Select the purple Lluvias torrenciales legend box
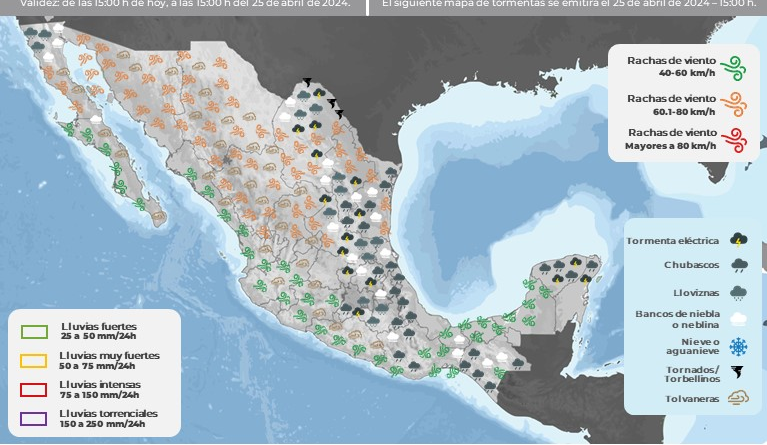Image resolution: width=767 pixels, height=445 pixels. [35, 418]
